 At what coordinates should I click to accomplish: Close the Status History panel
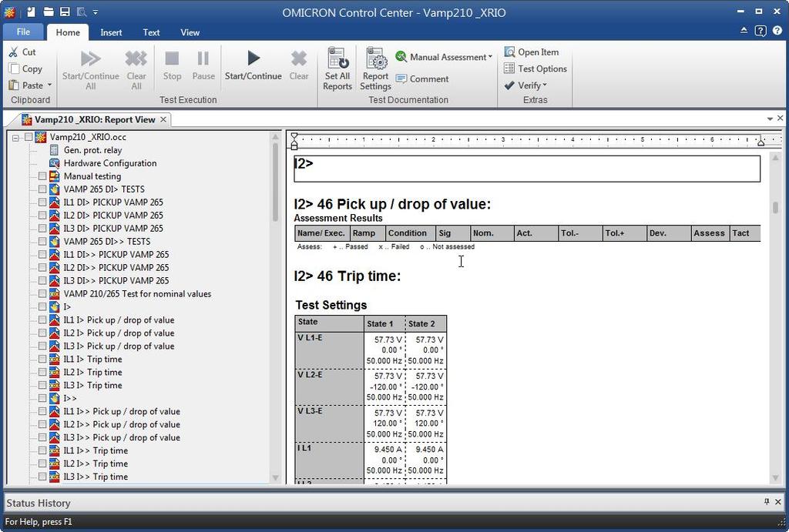click(x=778, y=501)
